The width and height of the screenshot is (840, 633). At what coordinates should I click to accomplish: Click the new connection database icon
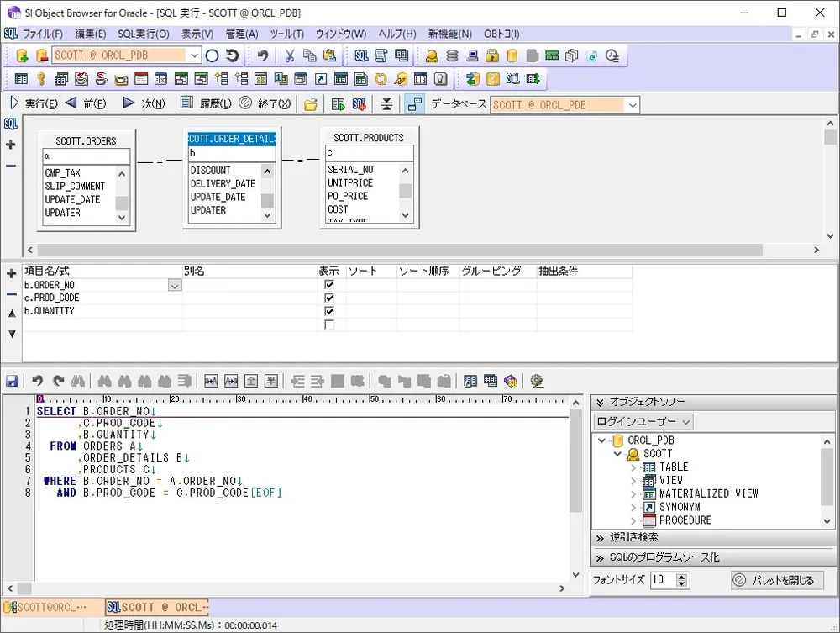pyautogui.click(x=22, y=55)
